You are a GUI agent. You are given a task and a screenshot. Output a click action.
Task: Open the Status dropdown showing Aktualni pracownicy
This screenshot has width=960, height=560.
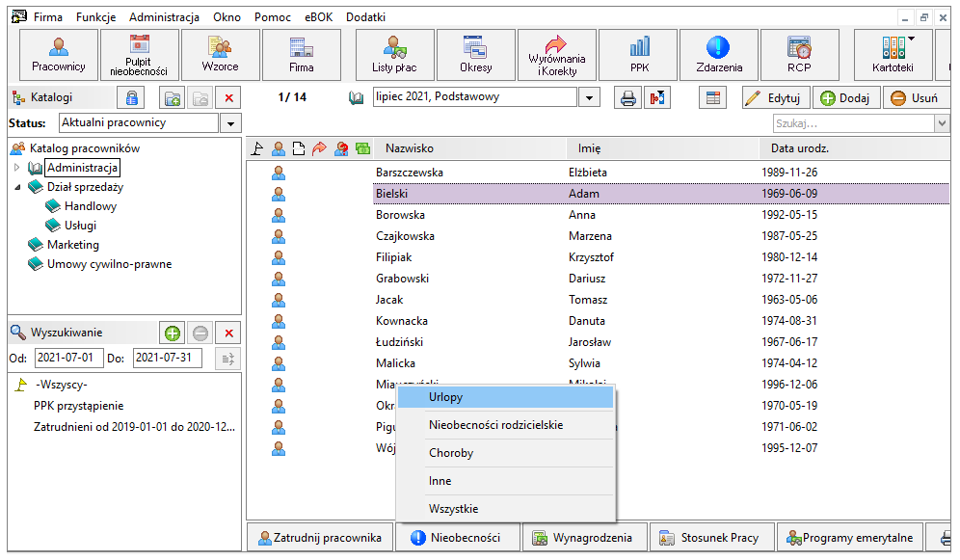pos(230,123)
